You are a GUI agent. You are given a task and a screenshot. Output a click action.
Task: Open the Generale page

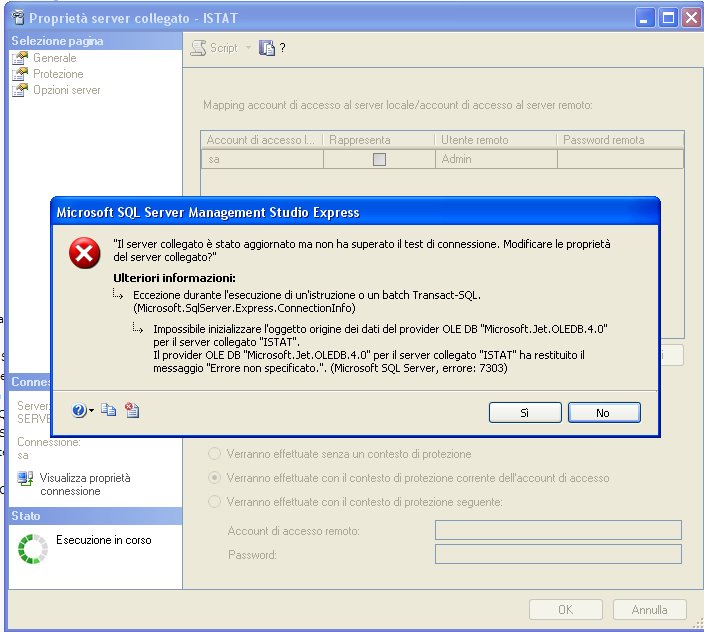(x=55, y=58)
